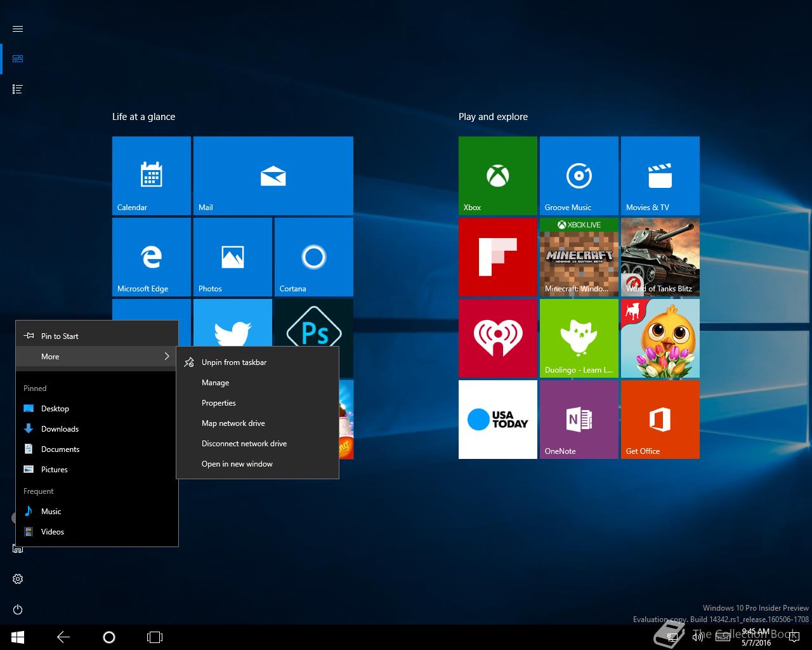The height and width of the screenshot is (650, 812).
Task: Open the red Flipboard tile
Action: 498,257
